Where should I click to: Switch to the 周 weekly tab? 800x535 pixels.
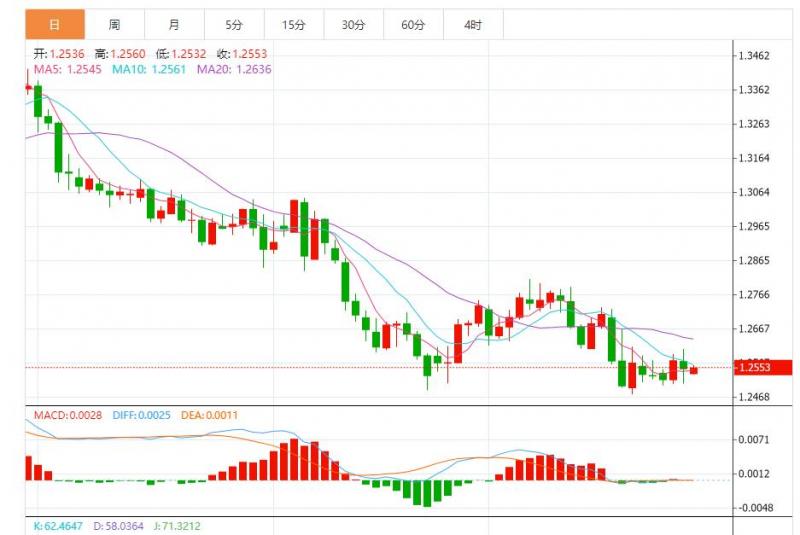[115, 24]
